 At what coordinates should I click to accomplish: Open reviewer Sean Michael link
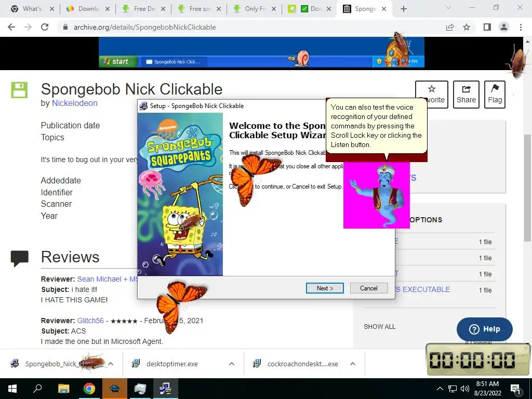pos(107,279)
